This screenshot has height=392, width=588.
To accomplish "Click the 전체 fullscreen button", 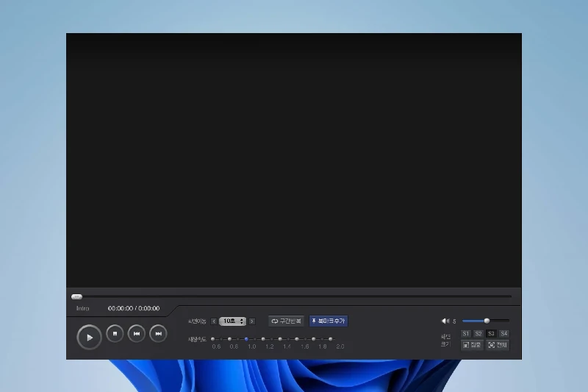I will (498, 345).
